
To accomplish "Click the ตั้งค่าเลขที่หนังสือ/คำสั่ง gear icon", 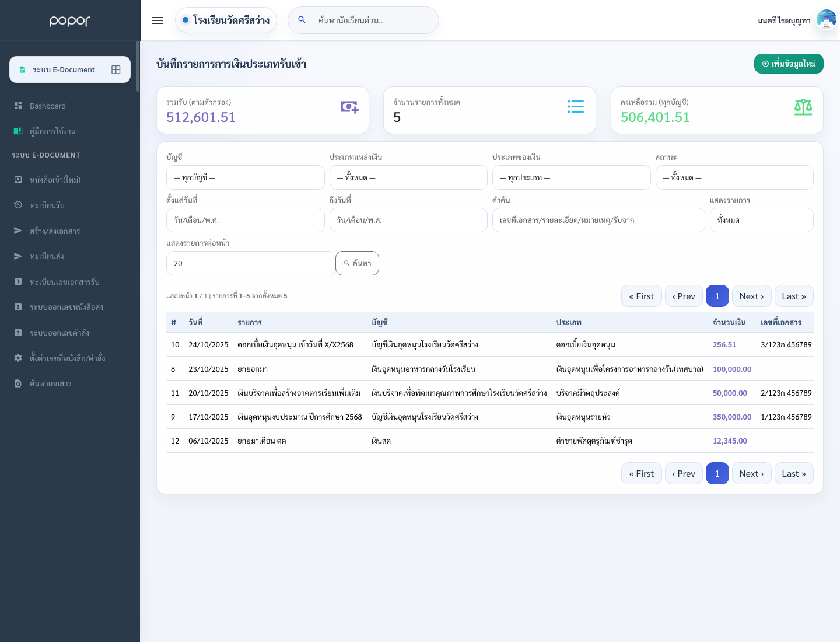I will 18,358.
